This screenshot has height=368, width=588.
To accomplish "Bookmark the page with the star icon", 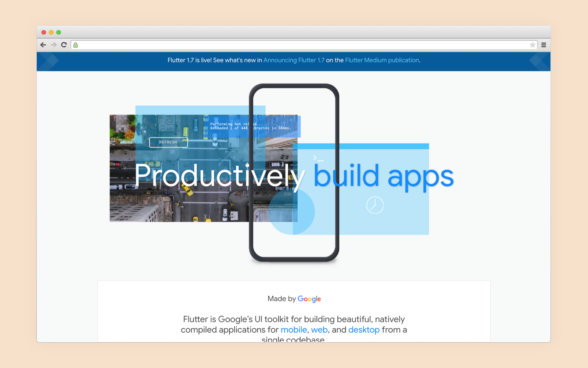I will 533,45.
